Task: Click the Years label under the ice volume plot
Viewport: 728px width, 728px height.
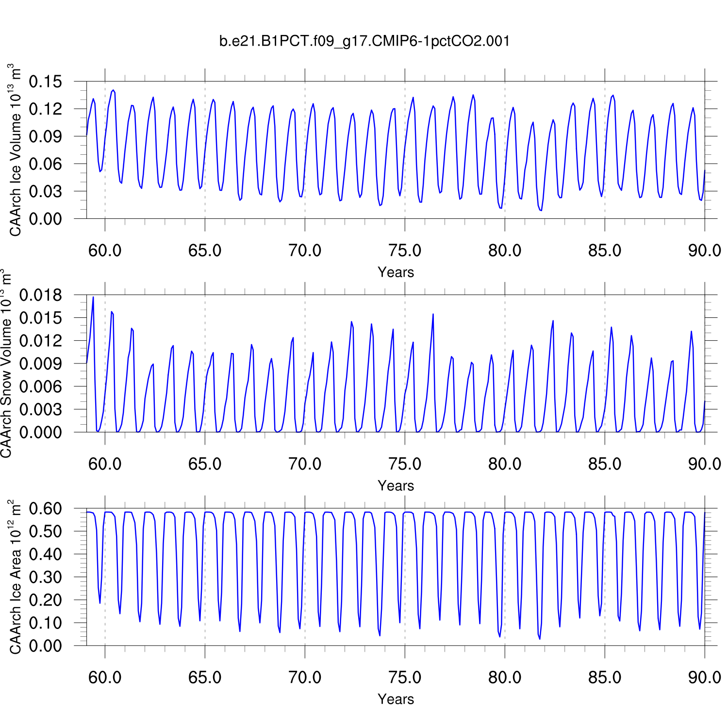Action: (x=396, y=272)
